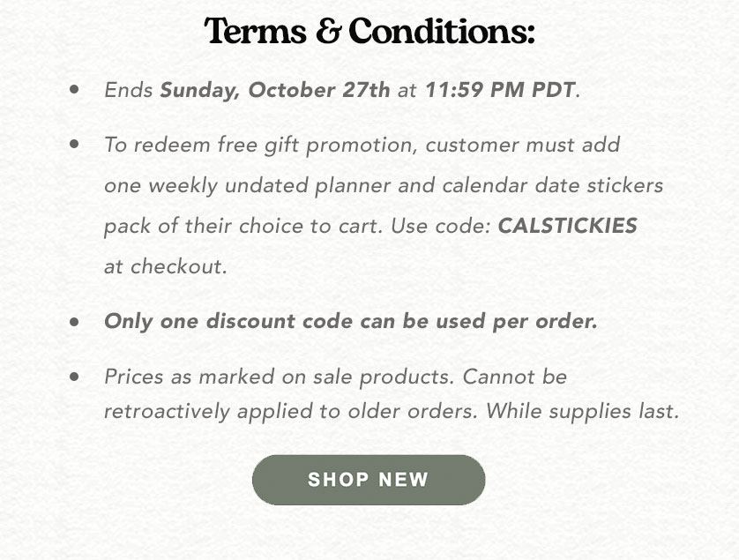Click the 'To redeem free gift promotion' line

coord(362,146)
